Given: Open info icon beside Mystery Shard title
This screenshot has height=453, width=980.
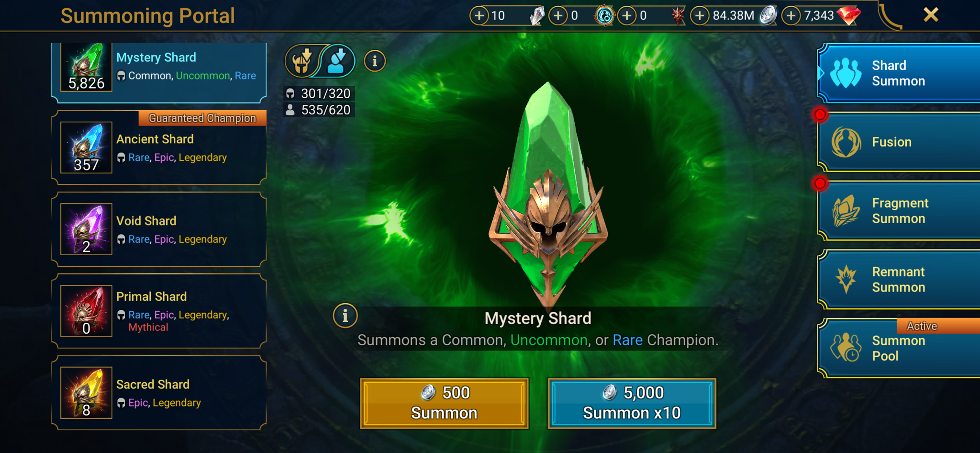Looking at the screenshot, I should (345, 316).
